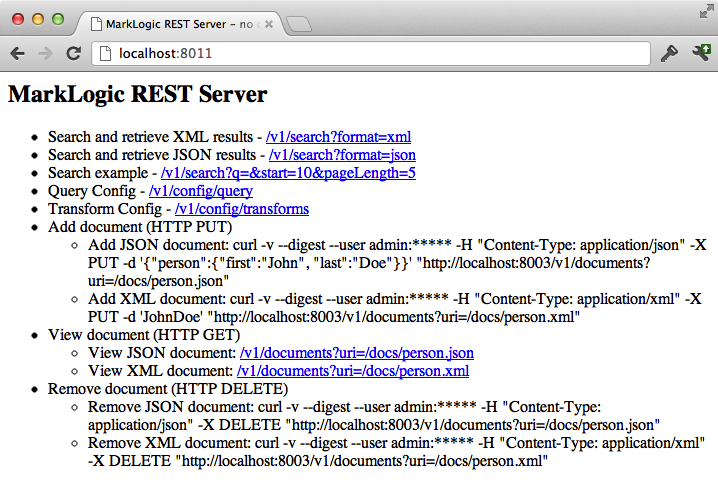This screenshot has width=718, height=485.
Task: Click the browser forward arrow
Action: tap(45, 54)
